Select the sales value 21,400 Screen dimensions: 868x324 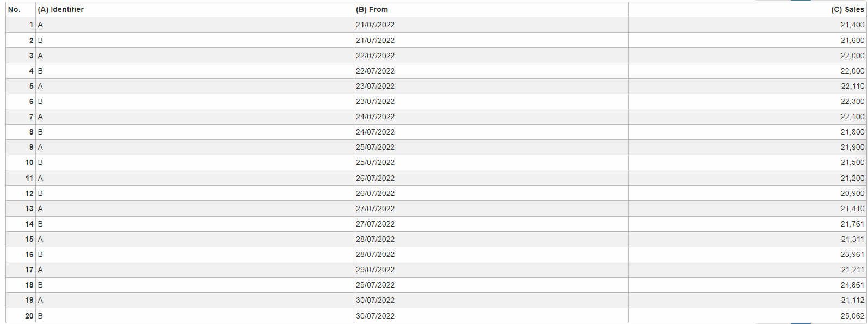852,25
